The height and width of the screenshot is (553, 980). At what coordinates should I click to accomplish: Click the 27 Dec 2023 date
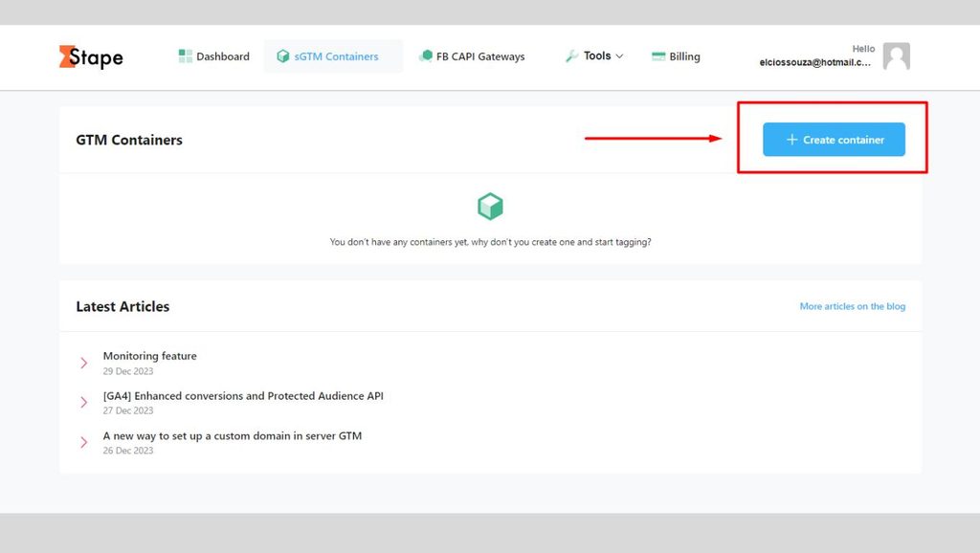pyautogui.click(x=128, y=410)
